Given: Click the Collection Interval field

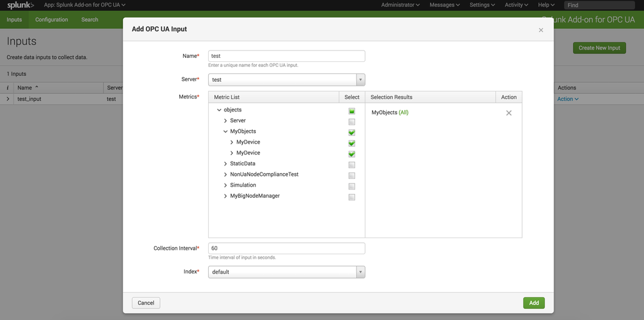Looking at the screenshot, I should (x=287, y=248).
